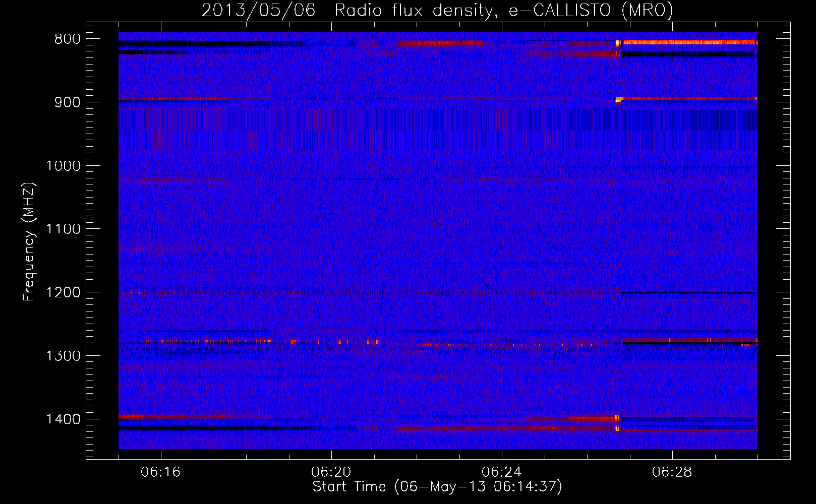816x504 pixels.
Task: Pick the 06:24 time tick label
Action: 502,472
